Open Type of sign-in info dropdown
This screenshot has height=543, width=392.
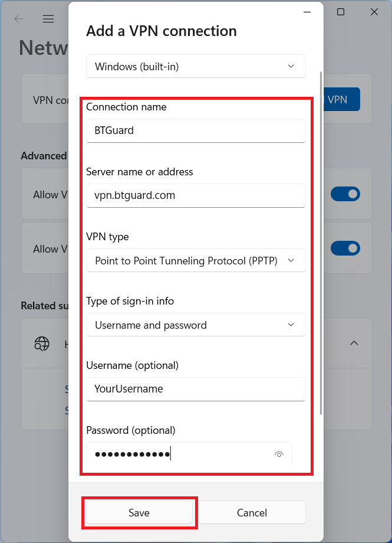(196, 325)
